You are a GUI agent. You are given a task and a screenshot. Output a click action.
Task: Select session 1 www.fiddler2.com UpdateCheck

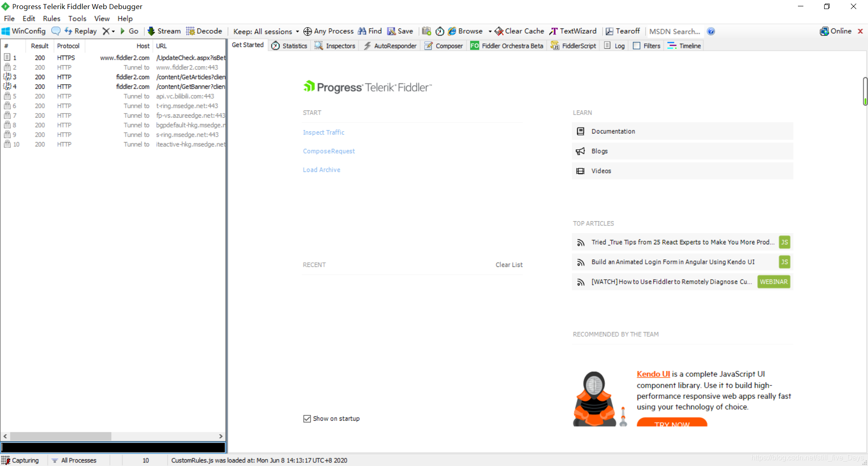pos(113,58)
